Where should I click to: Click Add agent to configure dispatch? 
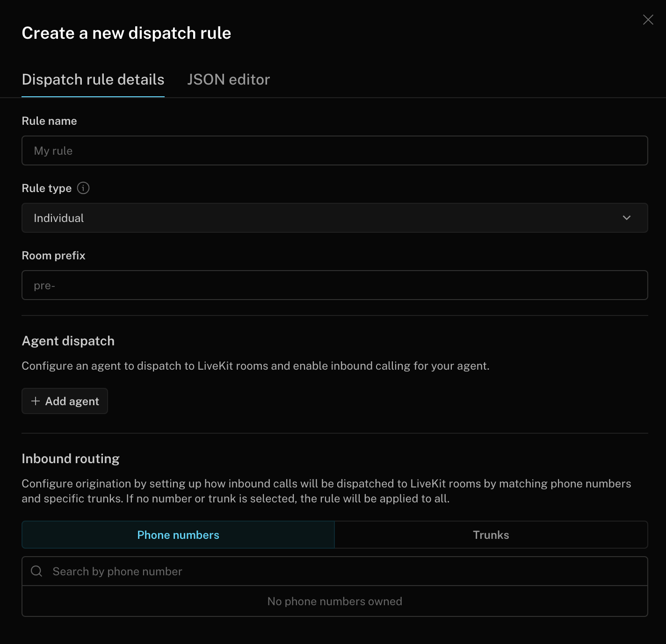click(65, 401)
